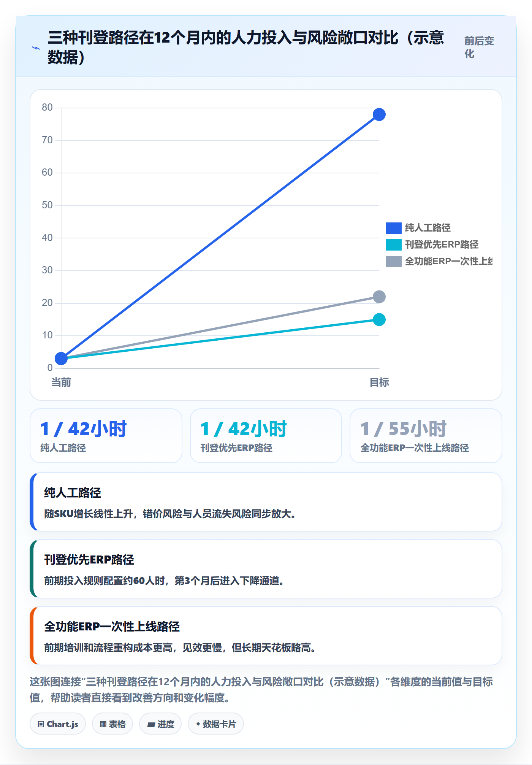The height and width of the screenshot is (765, 532).
Task: Open the 刊登优先ERP路径 description card
Action: 266,569
